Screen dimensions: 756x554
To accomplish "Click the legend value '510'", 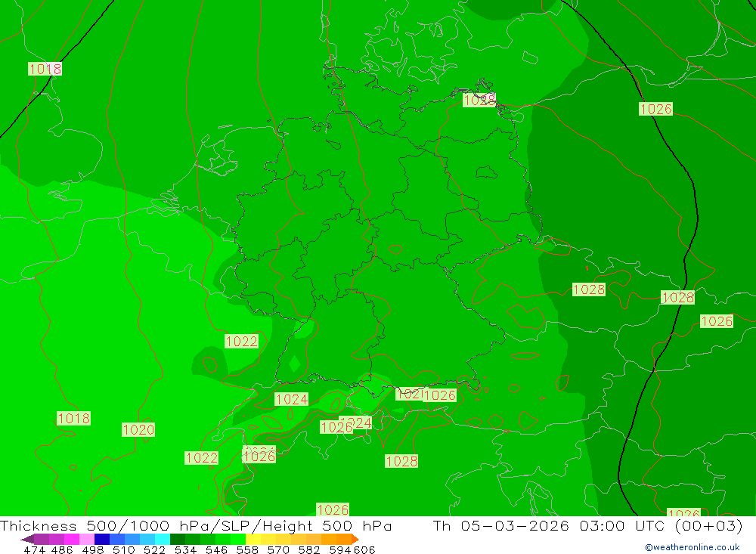I will (x=123, y=549).
